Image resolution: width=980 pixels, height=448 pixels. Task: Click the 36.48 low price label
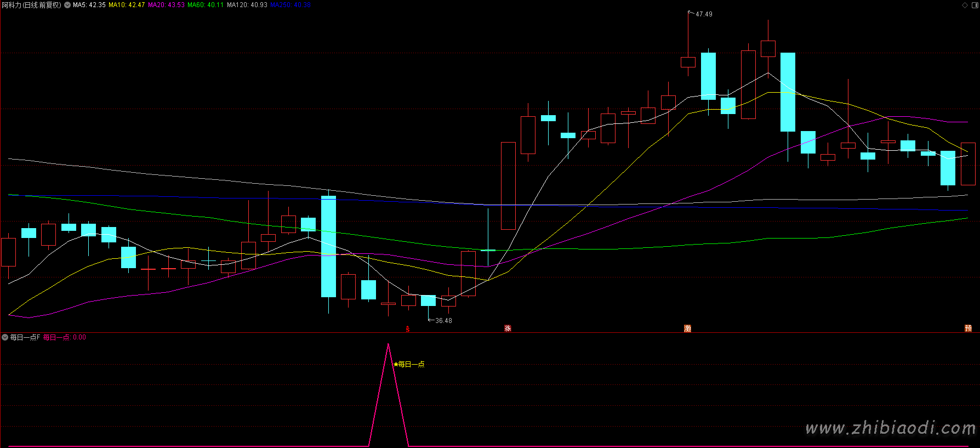click(443, 321)
